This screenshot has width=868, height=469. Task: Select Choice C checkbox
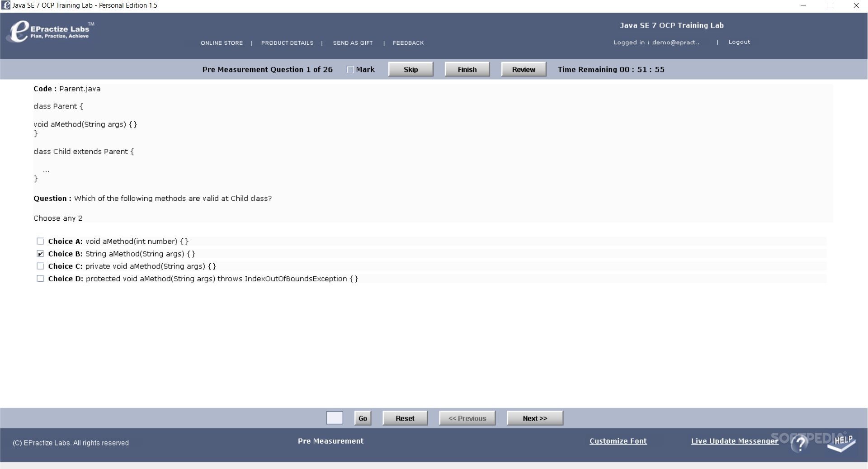(40, 266)
